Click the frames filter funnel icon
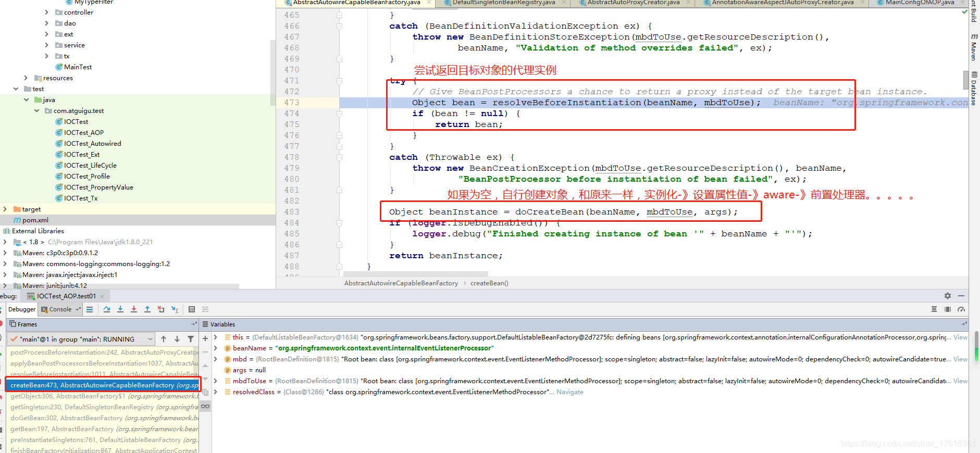Image resolution: width=980 pixels, height=453 pixels. (191, 339)
